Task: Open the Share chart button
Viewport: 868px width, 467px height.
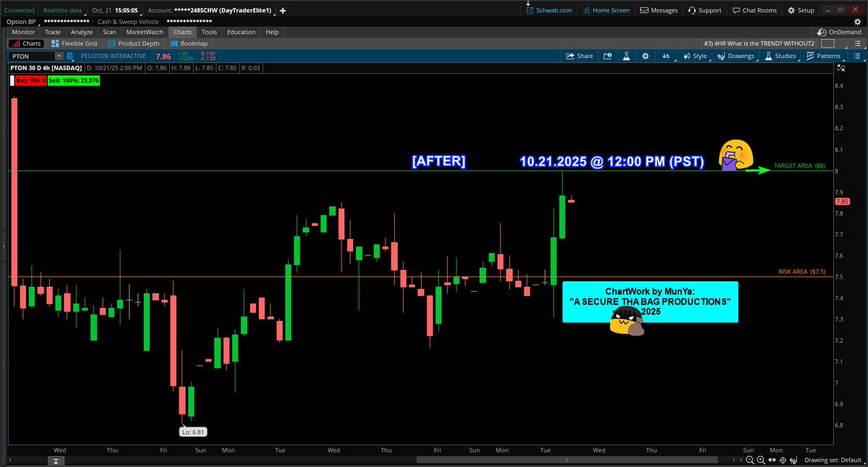Action: 579,56
